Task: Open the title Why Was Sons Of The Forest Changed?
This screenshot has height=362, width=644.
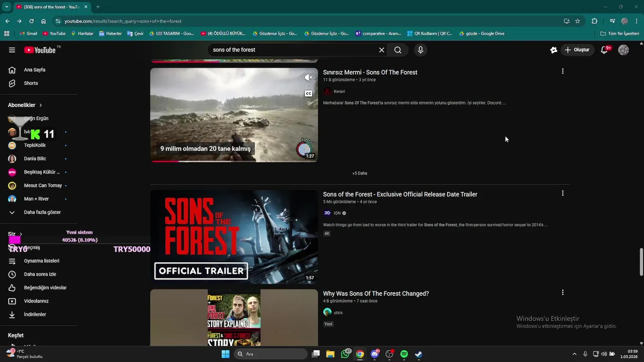Action: pyautogui.click(x=376, y=294)
